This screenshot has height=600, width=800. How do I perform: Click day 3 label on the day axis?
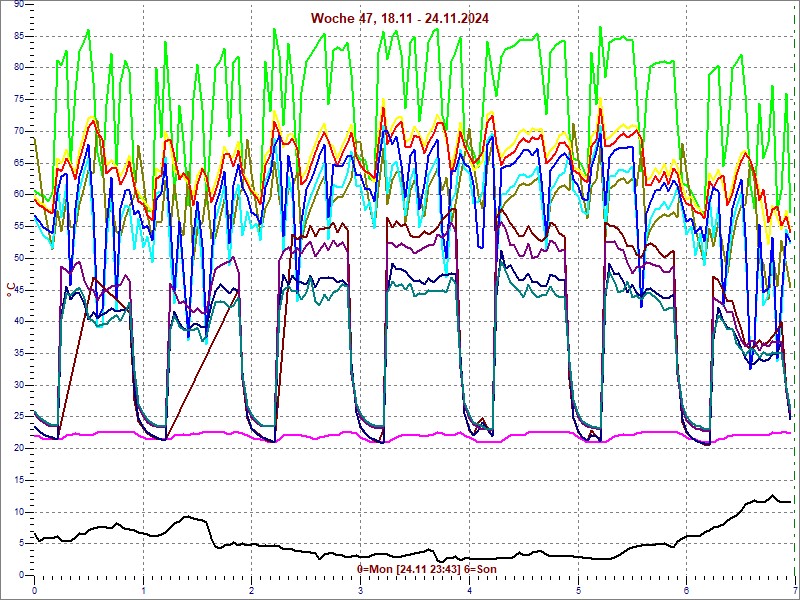361,591
